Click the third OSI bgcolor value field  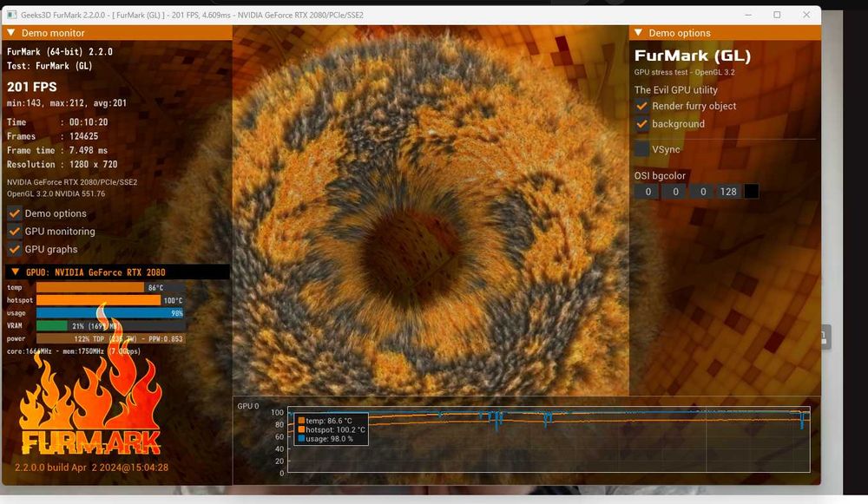coord(703,192)
